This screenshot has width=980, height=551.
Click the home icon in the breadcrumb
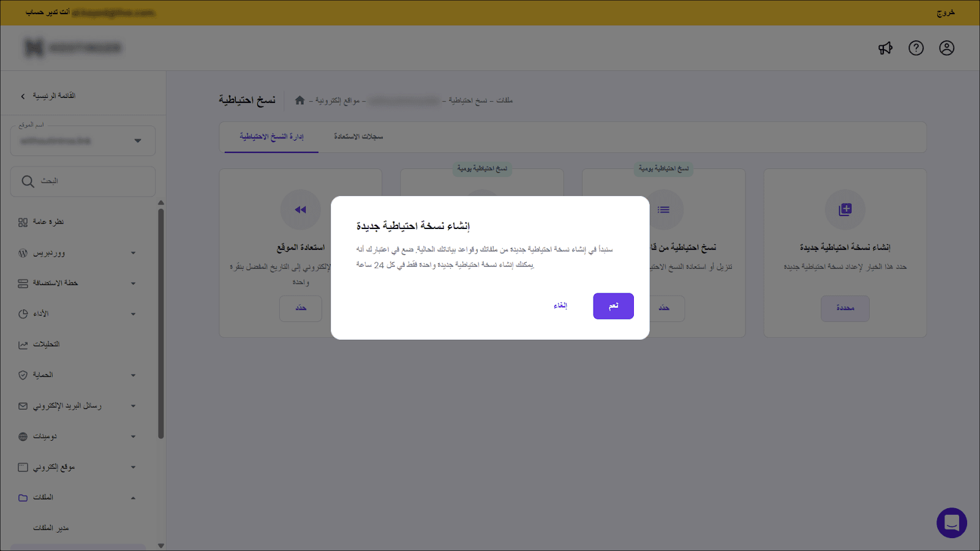300,100
